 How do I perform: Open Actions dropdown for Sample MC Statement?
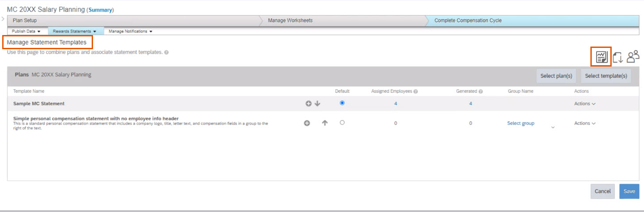point(585,104)
